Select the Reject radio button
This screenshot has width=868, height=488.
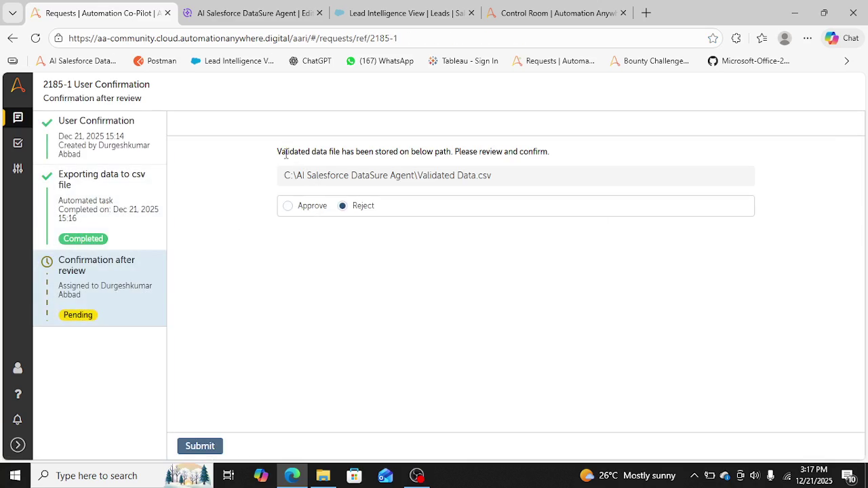click(342, 206)
